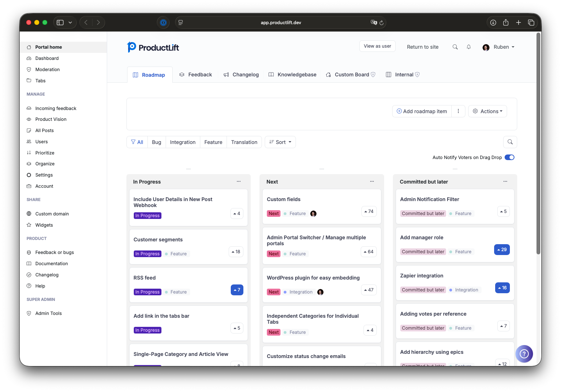
Task: Click the Safari address bar
Action: click(280, 22)
